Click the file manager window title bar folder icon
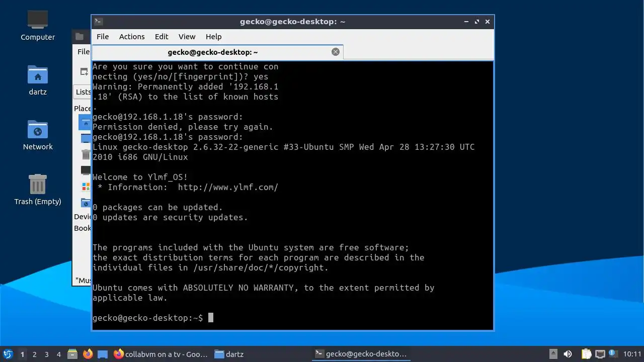This screenshot has height=362, width=644. tap(79, 36)
